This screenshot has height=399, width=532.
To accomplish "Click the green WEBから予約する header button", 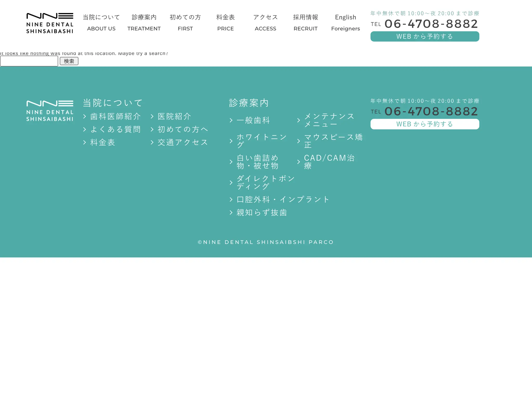I will [x=425, y=36].
